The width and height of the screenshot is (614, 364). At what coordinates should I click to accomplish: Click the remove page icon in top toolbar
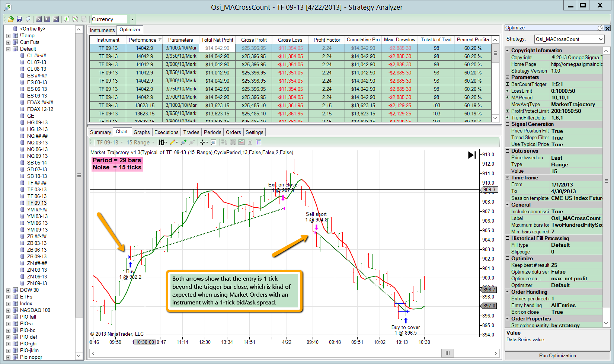pyautogui.click(x=84, y=19)
